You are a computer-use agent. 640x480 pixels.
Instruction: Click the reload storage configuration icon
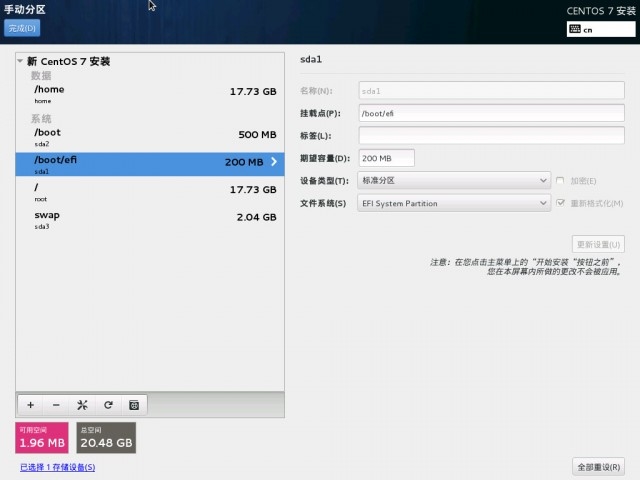click(108, 405)
